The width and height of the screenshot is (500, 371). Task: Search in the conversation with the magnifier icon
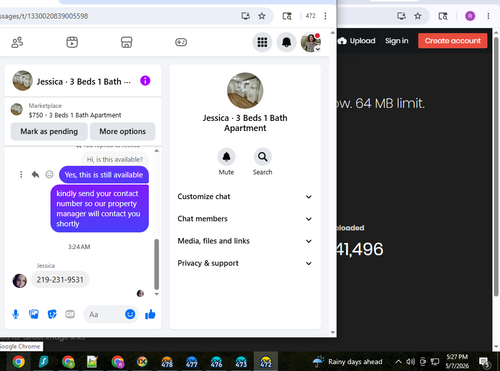coord(263,157)
